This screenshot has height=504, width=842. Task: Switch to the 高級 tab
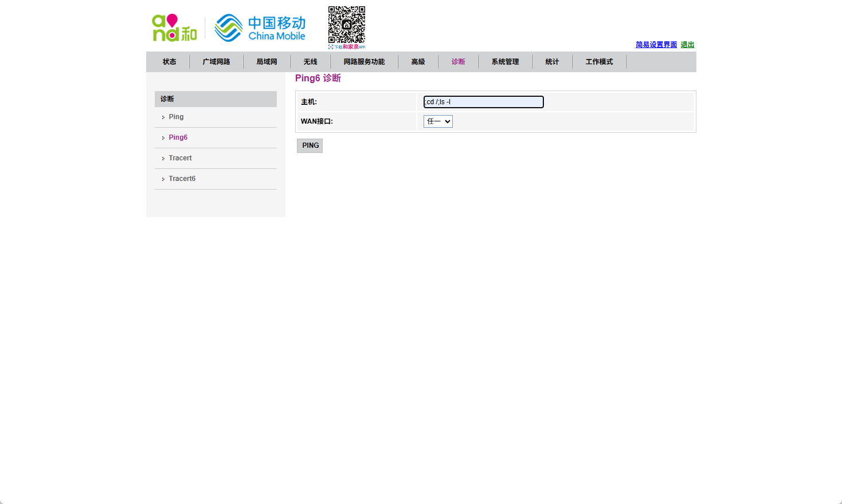pos(418,62)
